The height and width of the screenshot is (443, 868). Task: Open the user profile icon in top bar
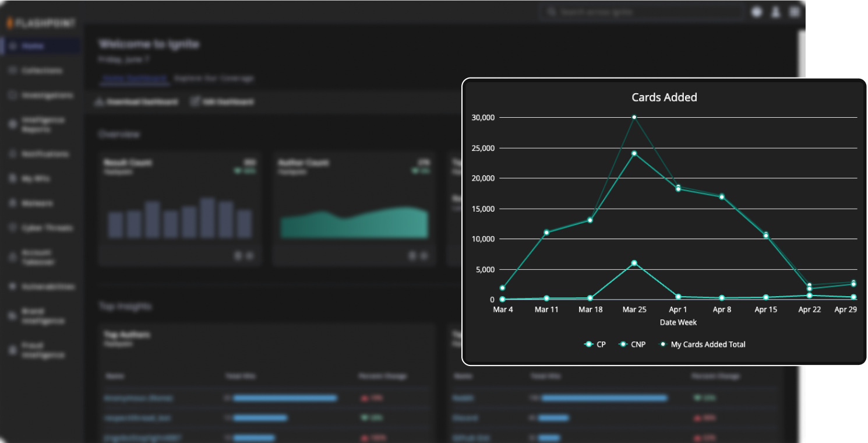775,12
